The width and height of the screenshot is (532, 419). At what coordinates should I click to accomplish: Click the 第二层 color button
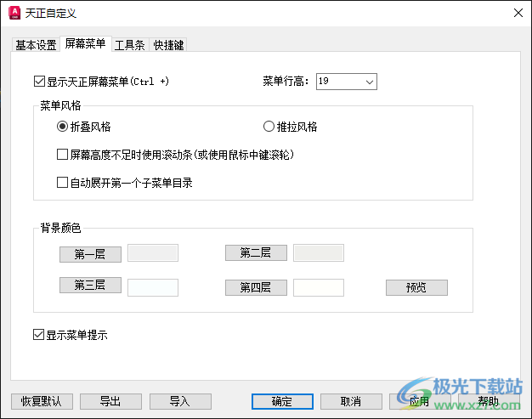pyautogui.click(x=256, y=252)
